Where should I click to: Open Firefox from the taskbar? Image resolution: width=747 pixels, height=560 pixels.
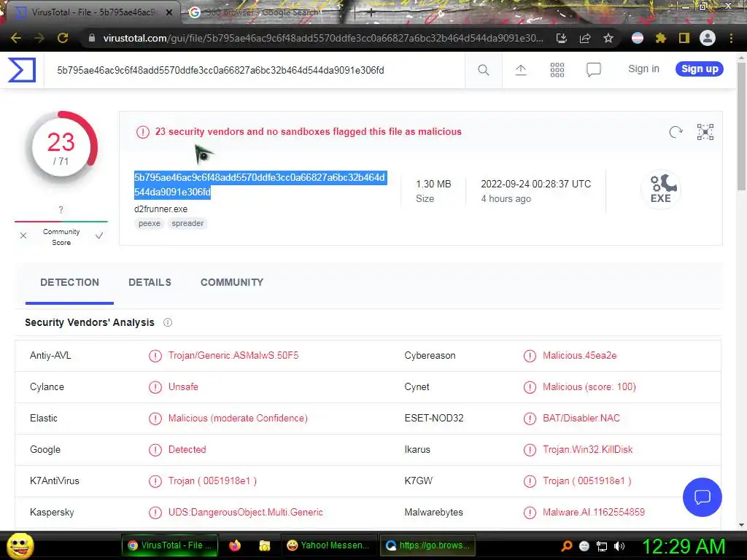235,545
